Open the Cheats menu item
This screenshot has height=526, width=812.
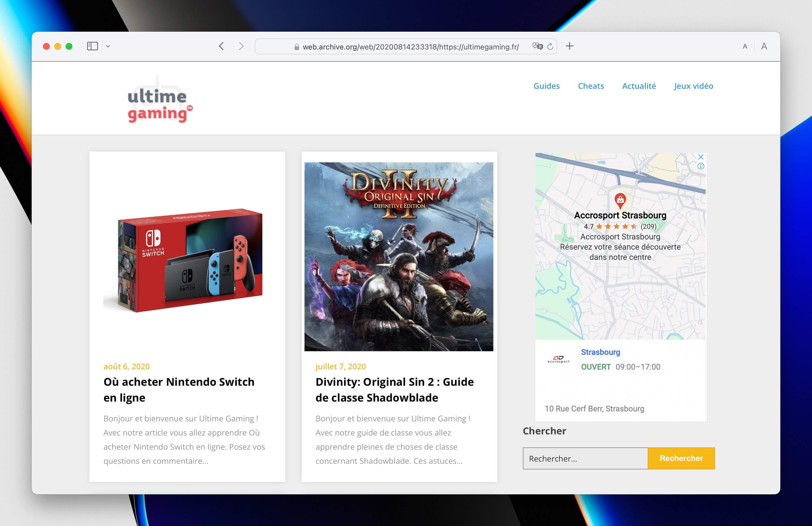tap(591, 86)
